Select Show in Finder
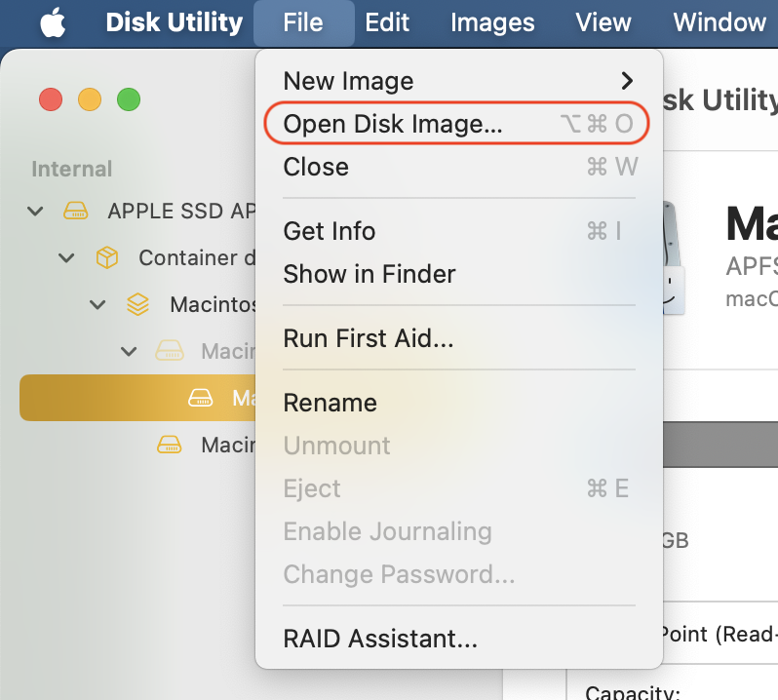 pos(459,274)
